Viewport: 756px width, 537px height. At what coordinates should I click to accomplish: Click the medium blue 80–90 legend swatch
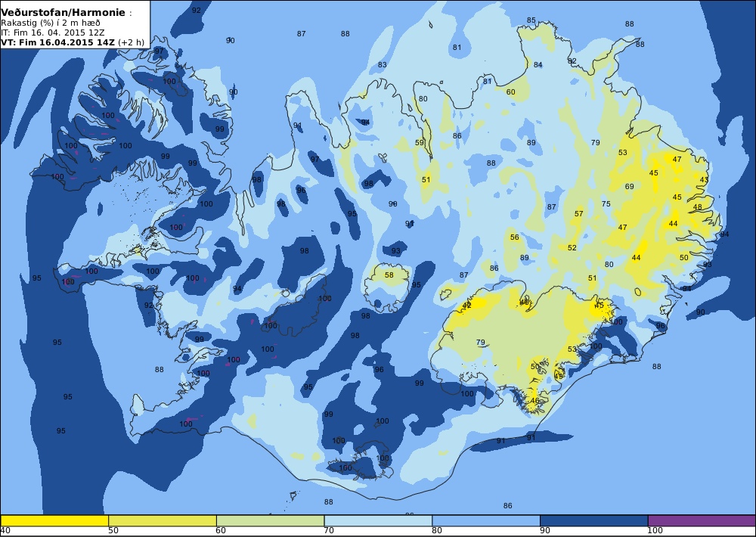[x=486, y=520]
